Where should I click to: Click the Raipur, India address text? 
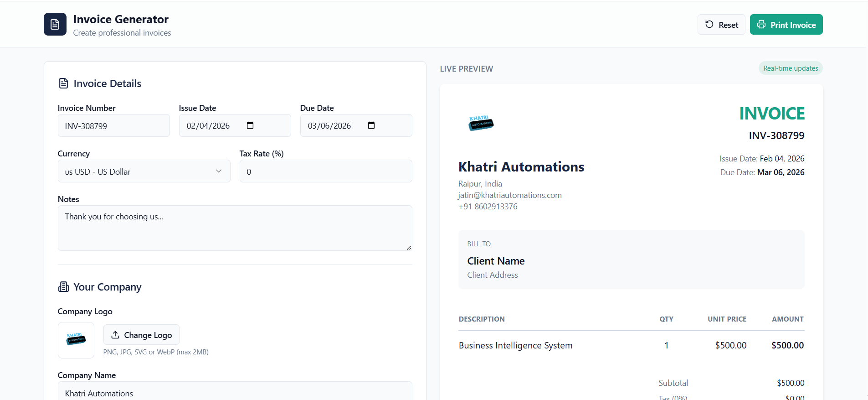pyautogui.click(x=480, y=184)
